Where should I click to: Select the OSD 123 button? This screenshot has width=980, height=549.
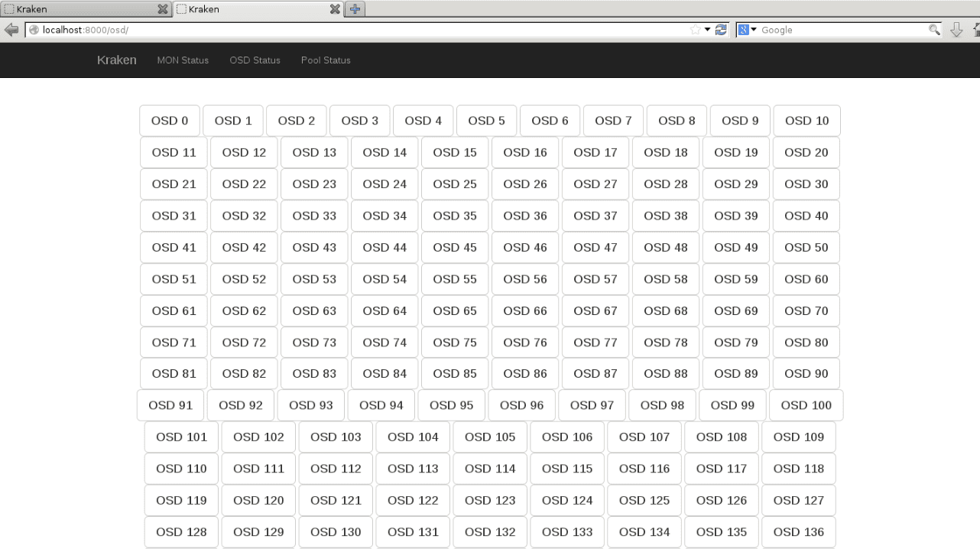(x=490, y=500)
